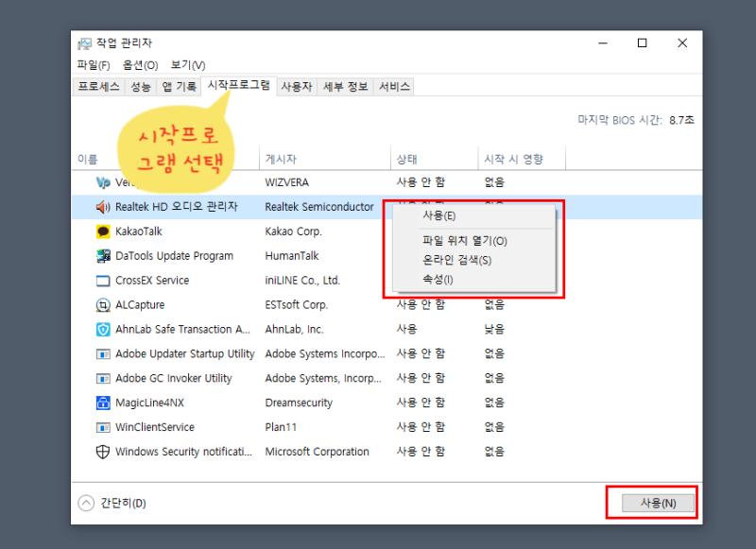Click the Plan11 publisher cell
The image size is (756, 549).
click(x=281, y=427)
